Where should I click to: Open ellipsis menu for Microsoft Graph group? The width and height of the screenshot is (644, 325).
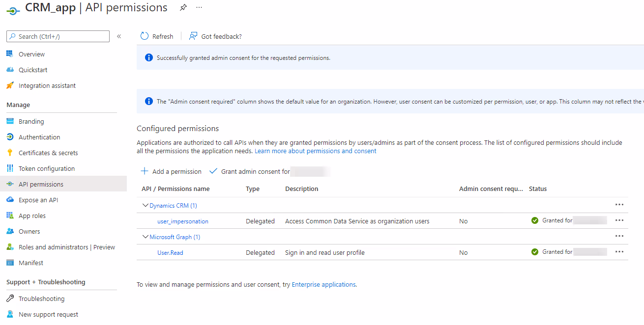point(619,237)
